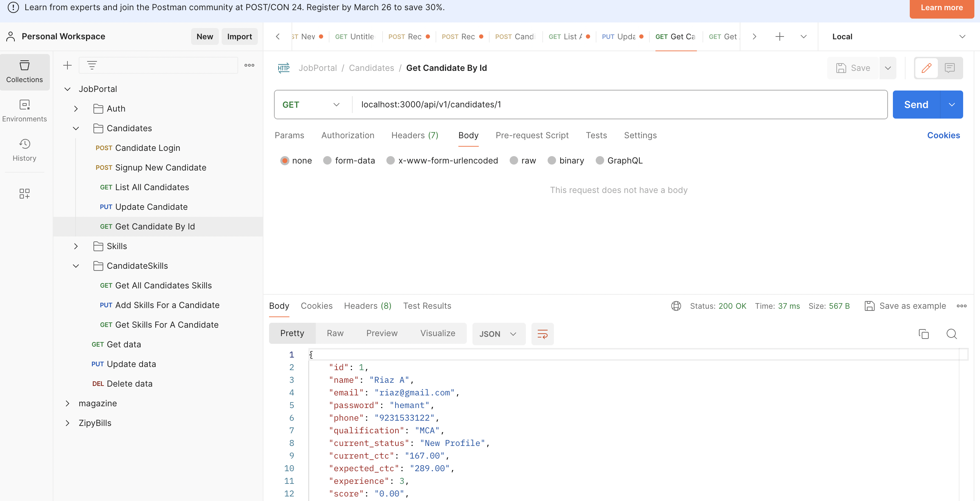Open the History sidebar panel
Image resolution: width=980 pixels, height=501 pixels.
(x=24, y=150)
